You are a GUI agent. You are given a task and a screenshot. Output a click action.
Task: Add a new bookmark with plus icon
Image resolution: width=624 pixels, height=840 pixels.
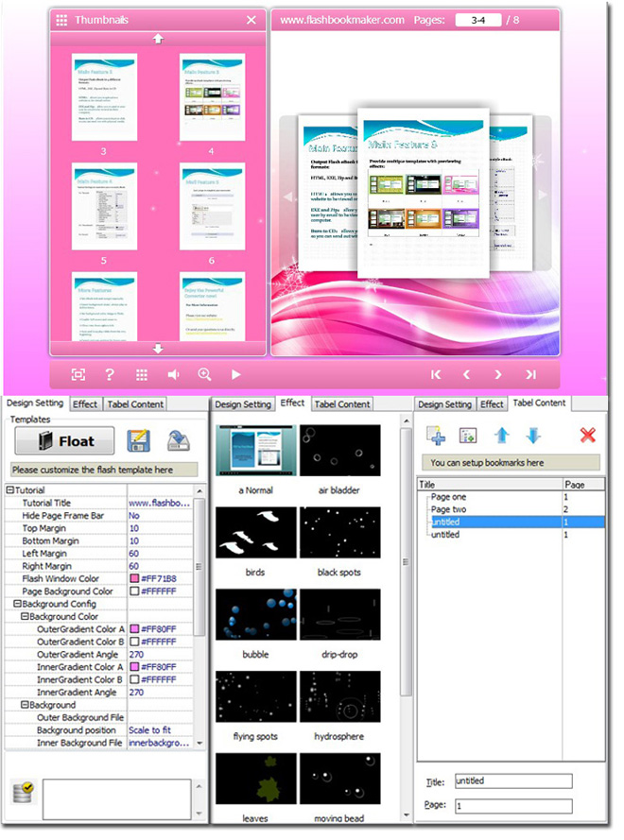[x=436, y=435]
